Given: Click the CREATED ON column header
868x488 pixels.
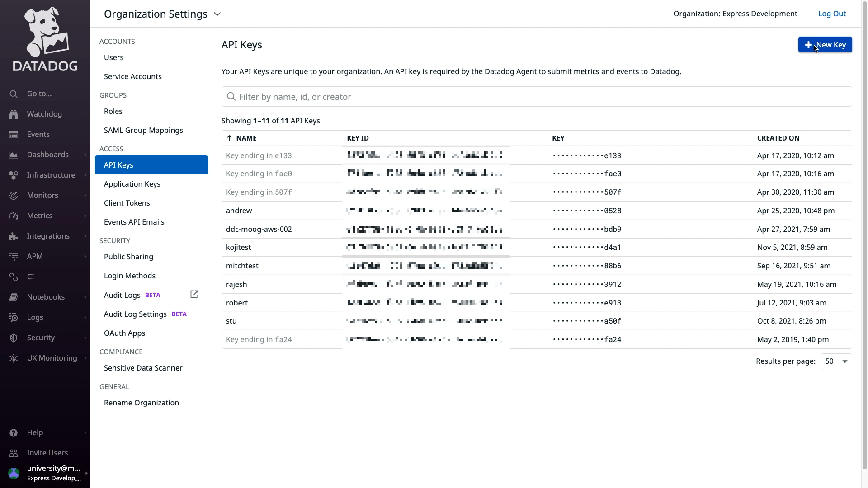Looking at the screenshot, I should tap(778, 138).
